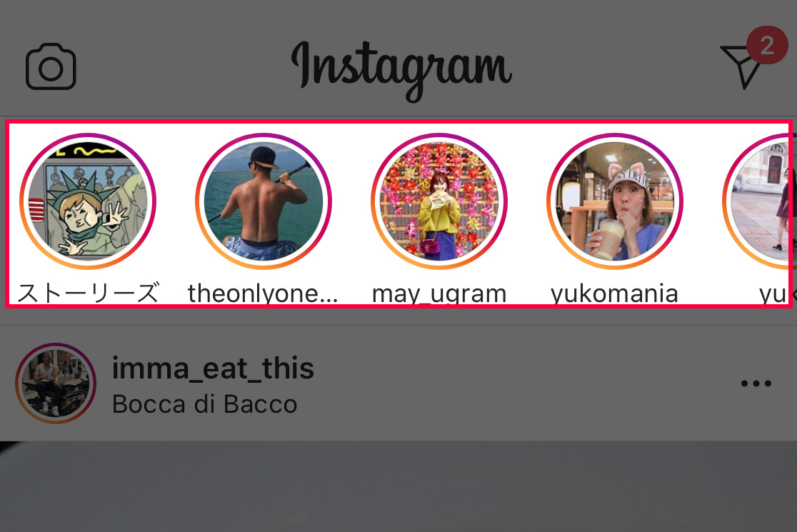Image resolution: width=797 pixels, height=532 pixels.
Task: Open the imma_eat_this username link
Action: (x=213, y=368)
